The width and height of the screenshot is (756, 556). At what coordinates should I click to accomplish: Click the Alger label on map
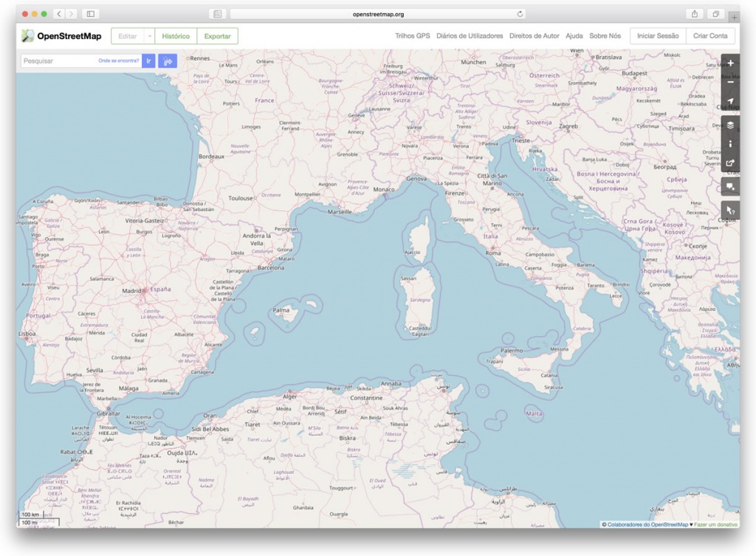[x=289, y=397]
